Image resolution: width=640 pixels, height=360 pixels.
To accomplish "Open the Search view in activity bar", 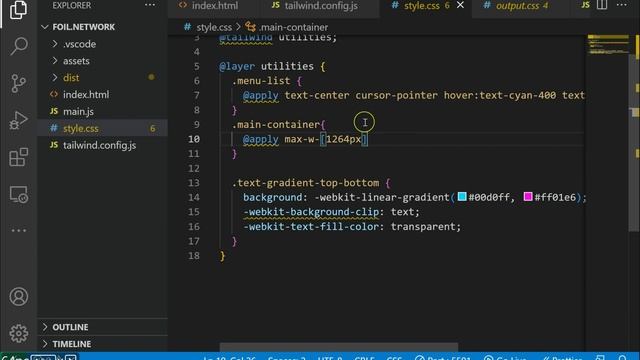I will coord(18,46).
